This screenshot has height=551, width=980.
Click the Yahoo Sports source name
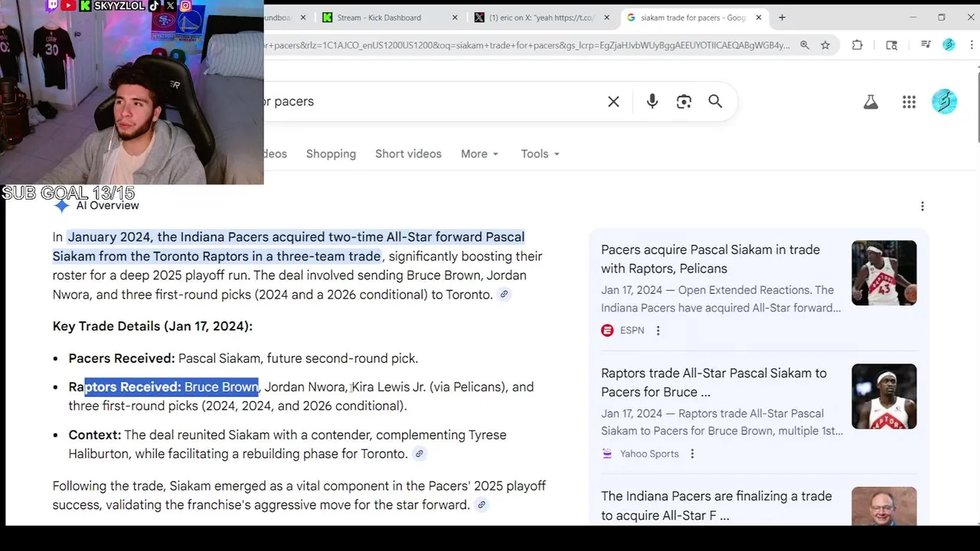coord(649,454)
